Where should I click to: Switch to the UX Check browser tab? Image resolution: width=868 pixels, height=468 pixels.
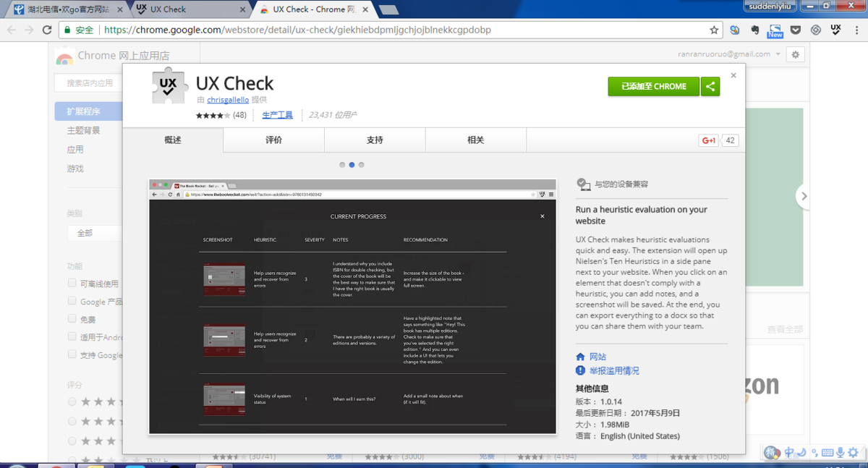pyautogui.click(x=190, y=9)
